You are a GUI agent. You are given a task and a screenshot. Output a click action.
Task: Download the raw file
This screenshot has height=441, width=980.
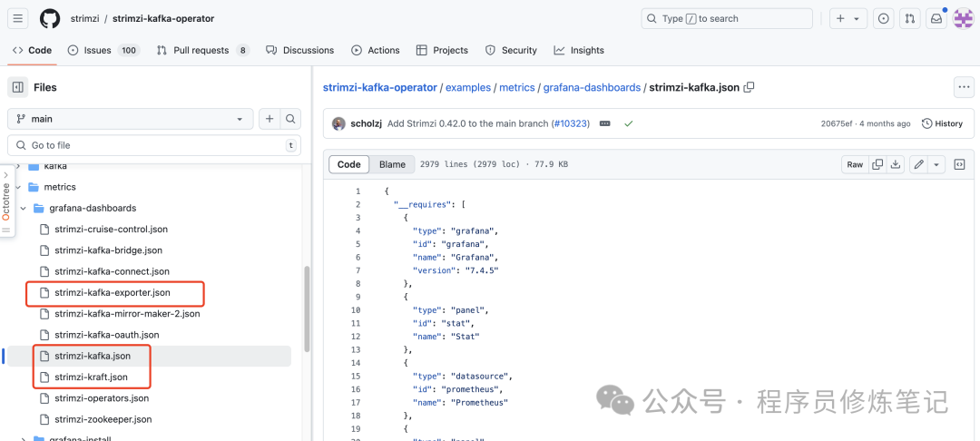896,164
